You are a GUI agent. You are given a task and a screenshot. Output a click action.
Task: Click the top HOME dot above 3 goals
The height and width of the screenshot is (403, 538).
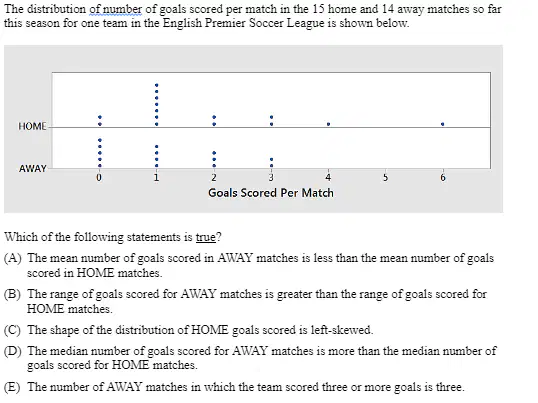pyautogui.click(x=271, y=117)
